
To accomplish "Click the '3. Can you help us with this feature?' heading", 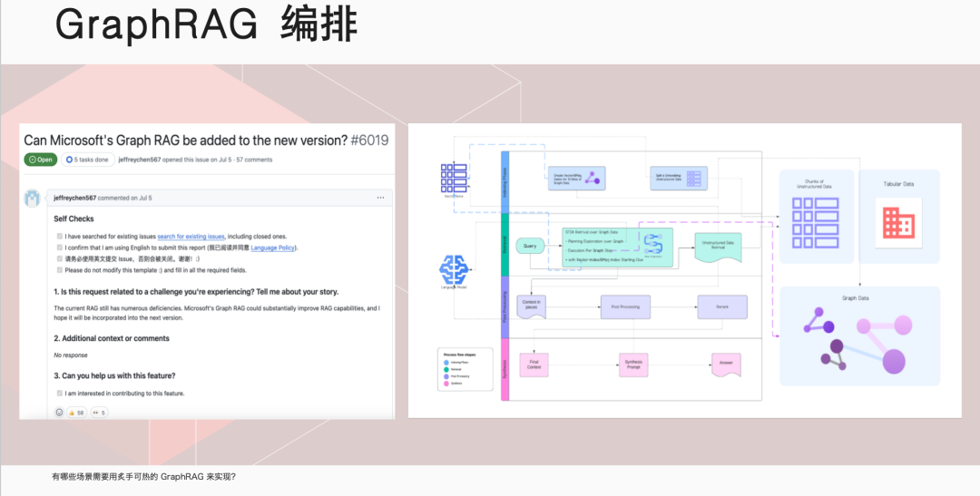I will coord(114,375).
